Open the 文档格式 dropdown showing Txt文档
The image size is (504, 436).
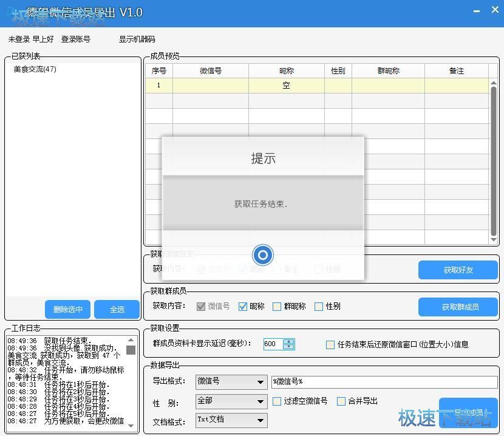click(261, 420)
